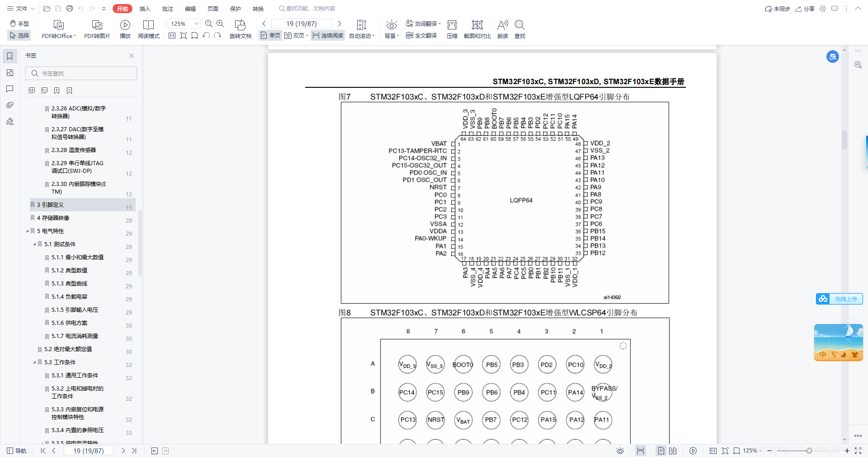The image size is (868, 457).
Task: Click the fit width icon in toolbar
Action: (194, 36)
